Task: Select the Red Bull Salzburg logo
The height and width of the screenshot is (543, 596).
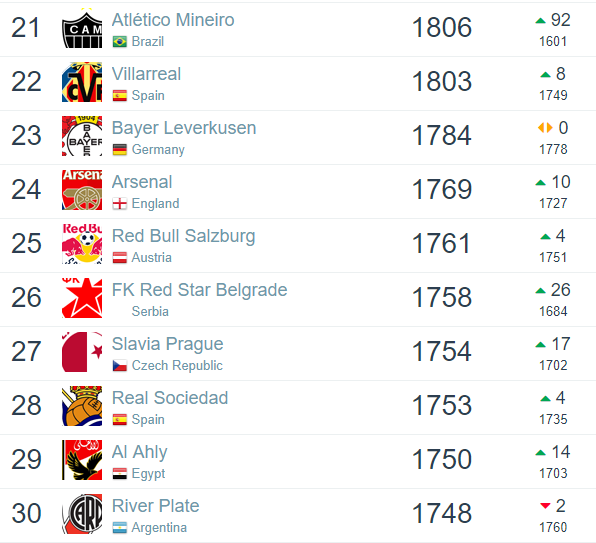Action: [x=82, y=244]
